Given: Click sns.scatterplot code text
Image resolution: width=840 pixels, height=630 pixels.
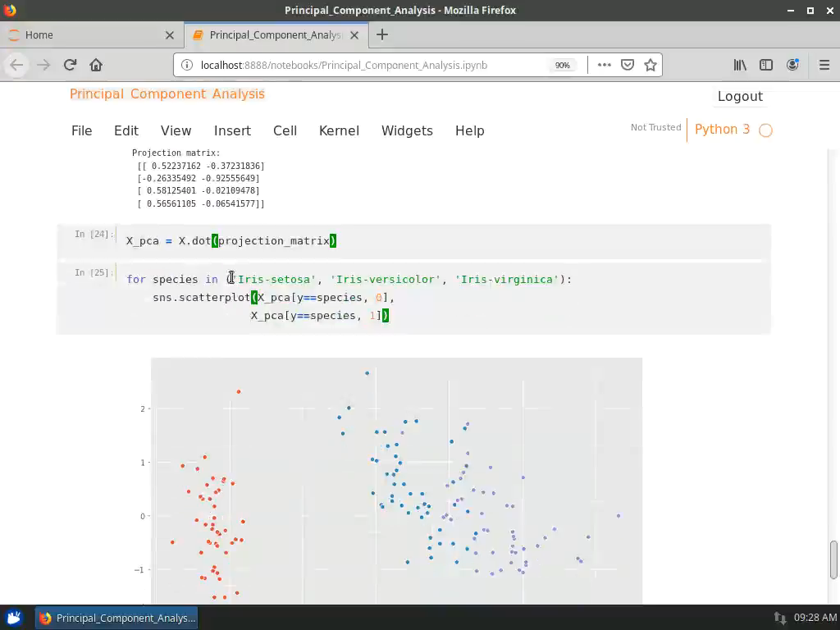Looking at the screenshot, I should 202,297.
